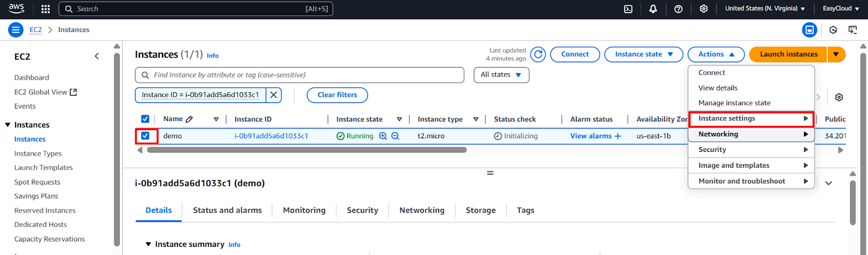Open the Networking submenu in Actions

click(x=751, y=134)
